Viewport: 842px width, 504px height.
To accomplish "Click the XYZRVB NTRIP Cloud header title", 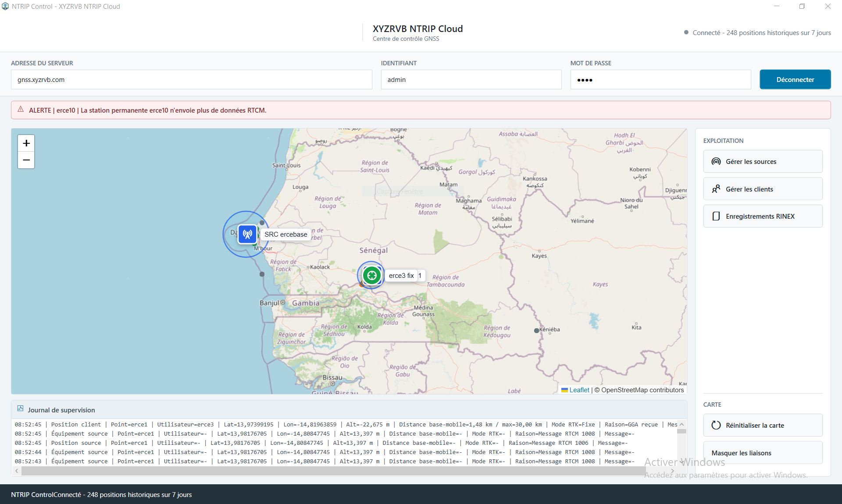I will pos(417,28).
